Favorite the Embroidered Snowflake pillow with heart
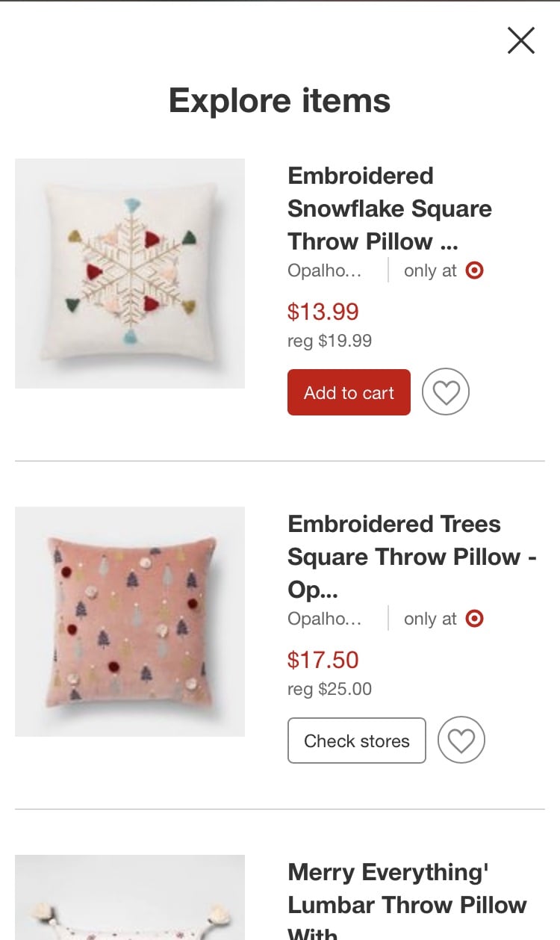560x940 pixels. click(x=446, y=392)
